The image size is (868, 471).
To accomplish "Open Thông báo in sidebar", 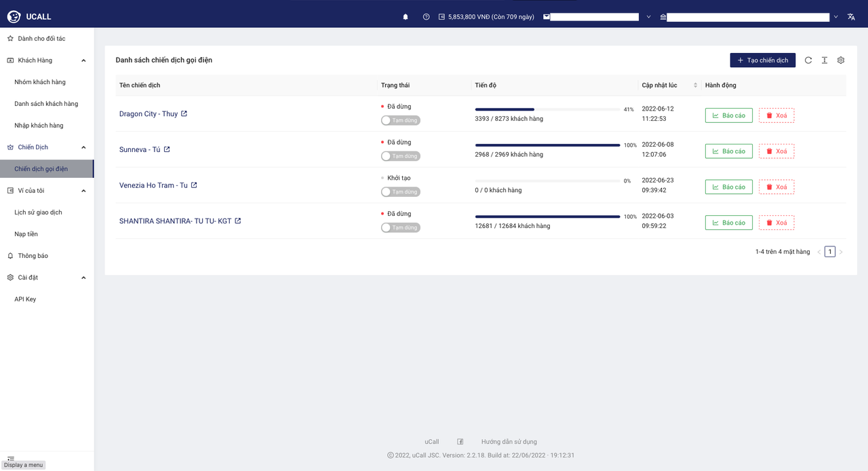I will pyautogui.click(x=47, y=256).
